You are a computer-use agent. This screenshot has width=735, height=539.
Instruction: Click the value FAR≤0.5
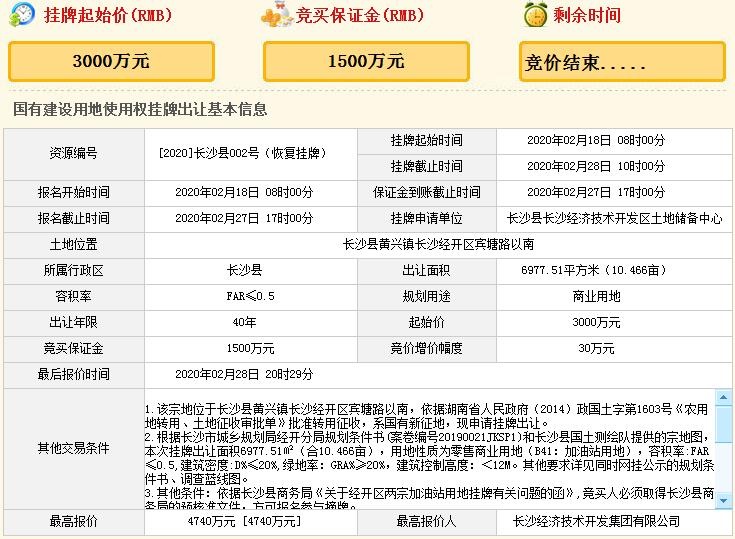(x=250, y=296)
